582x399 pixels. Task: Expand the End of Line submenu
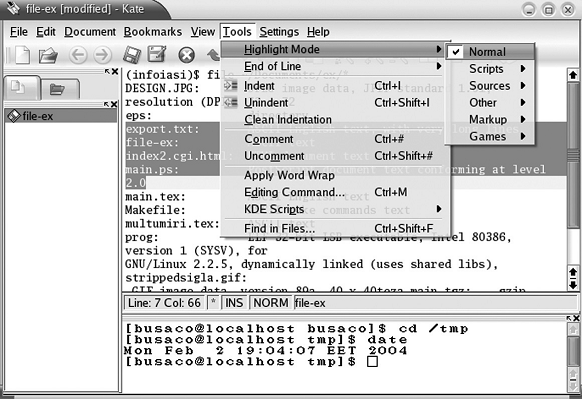333,66
